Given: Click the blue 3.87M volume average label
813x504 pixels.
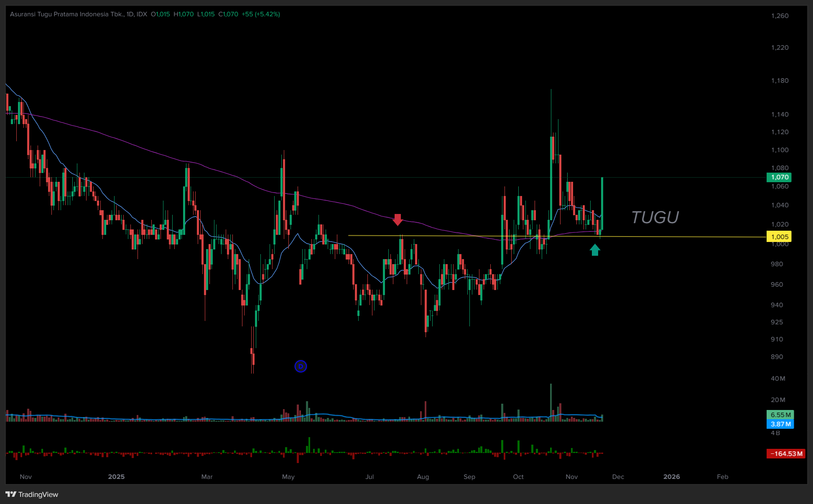Looking at the screenshot, I should pyautogui.click(x=780, y=424).
